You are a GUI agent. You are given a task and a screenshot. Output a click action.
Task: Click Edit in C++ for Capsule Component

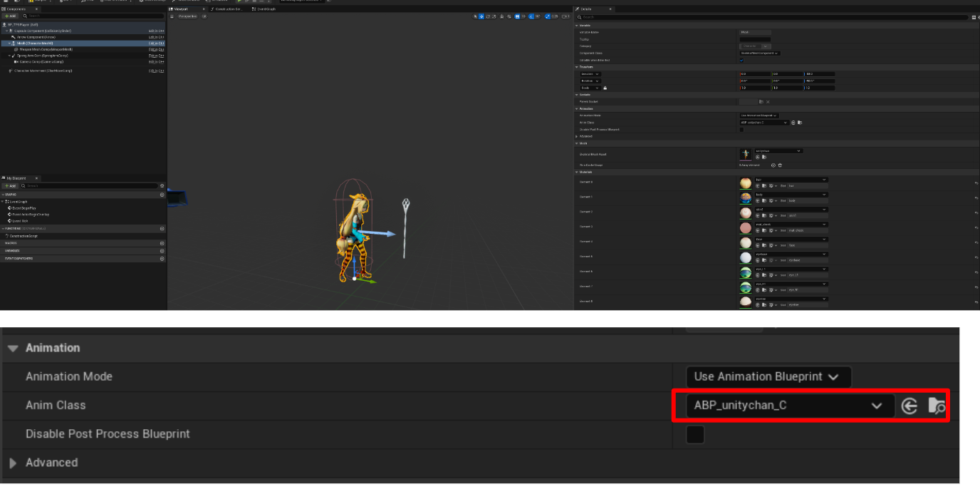coord(157,31)
